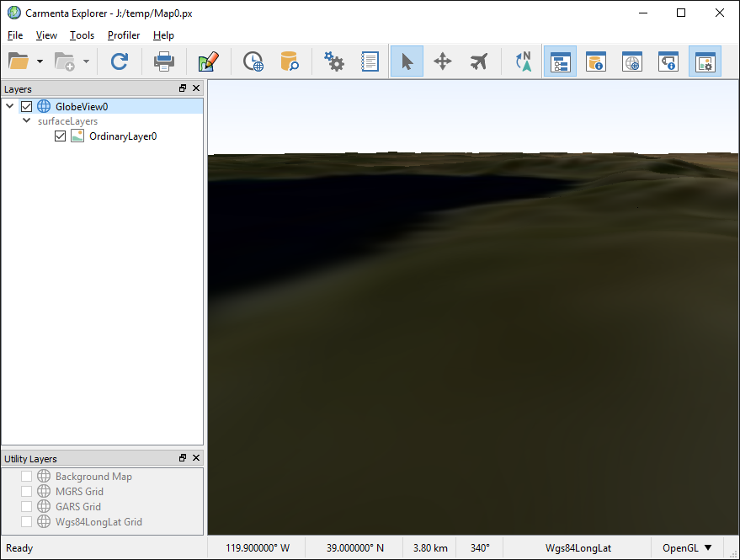
Task: Click the North compass reset icon
Action: (524, 61)
